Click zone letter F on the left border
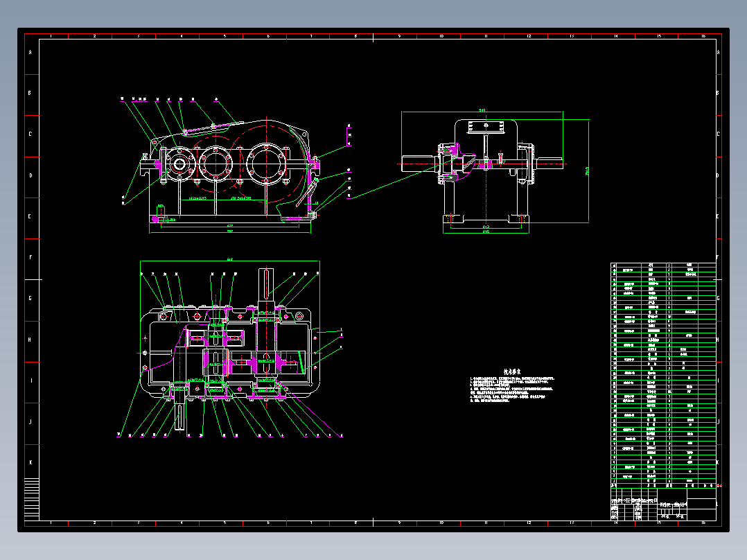Viewport: 747px width, 560px height. point(30,257)
